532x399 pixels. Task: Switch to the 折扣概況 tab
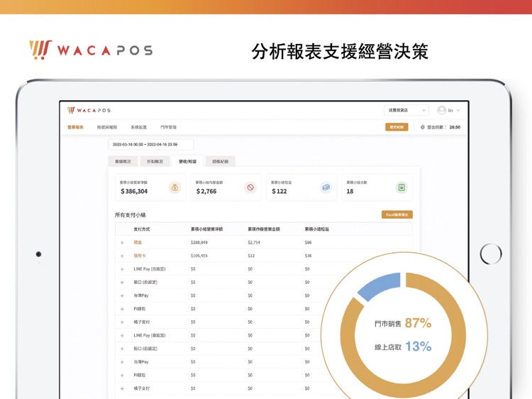pos(155,161)
